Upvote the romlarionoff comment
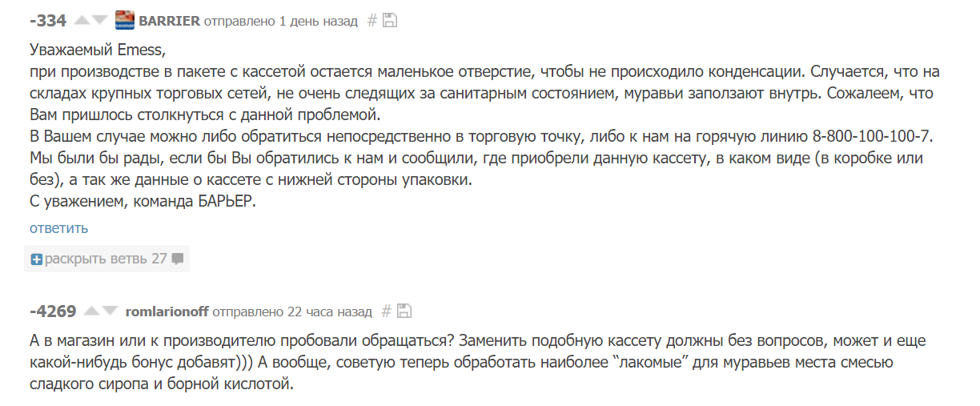This screenshot has height=406, width=980. click(92, 311)
